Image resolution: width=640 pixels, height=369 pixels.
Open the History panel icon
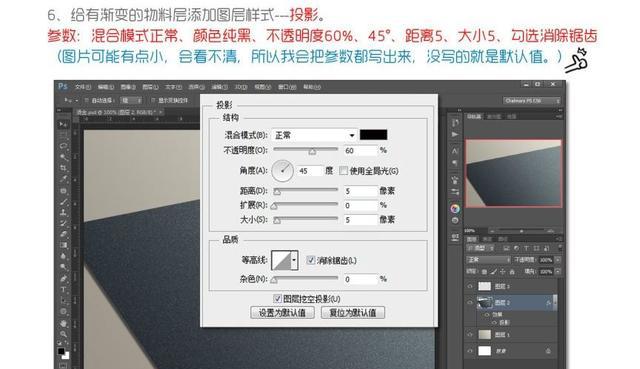click(x=455, y=123)
